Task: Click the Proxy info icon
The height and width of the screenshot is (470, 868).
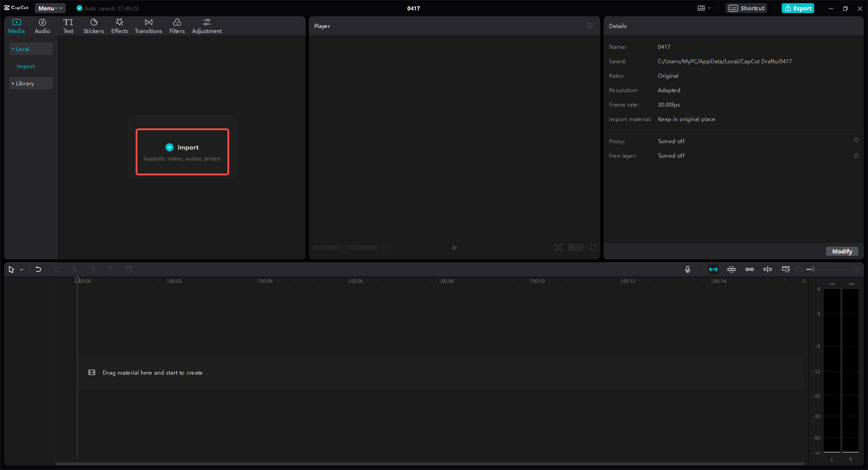Action: 856,140
